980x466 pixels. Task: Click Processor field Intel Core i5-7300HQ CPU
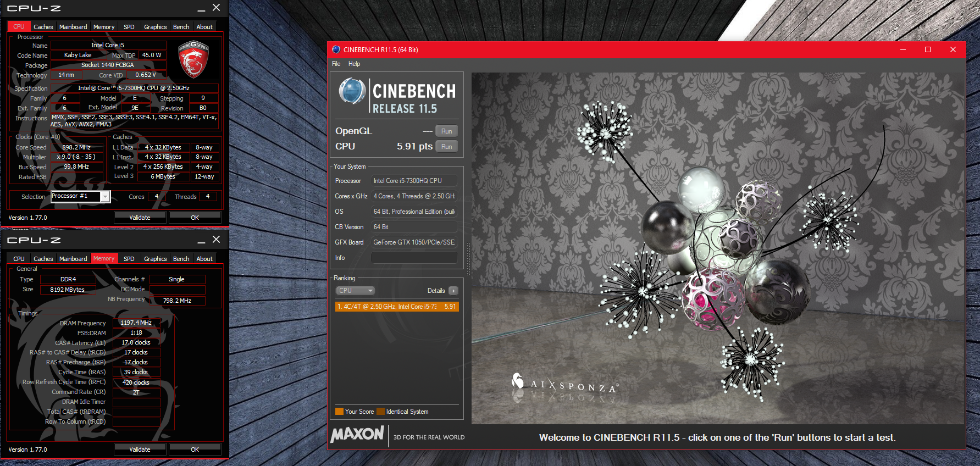pyautogui.click(x=414, y=181)
